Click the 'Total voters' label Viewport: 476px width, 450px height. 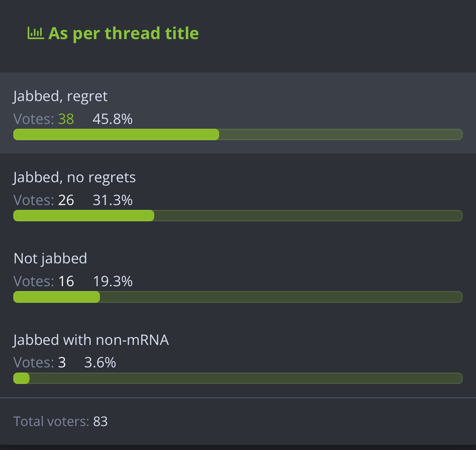click(51, 421)
